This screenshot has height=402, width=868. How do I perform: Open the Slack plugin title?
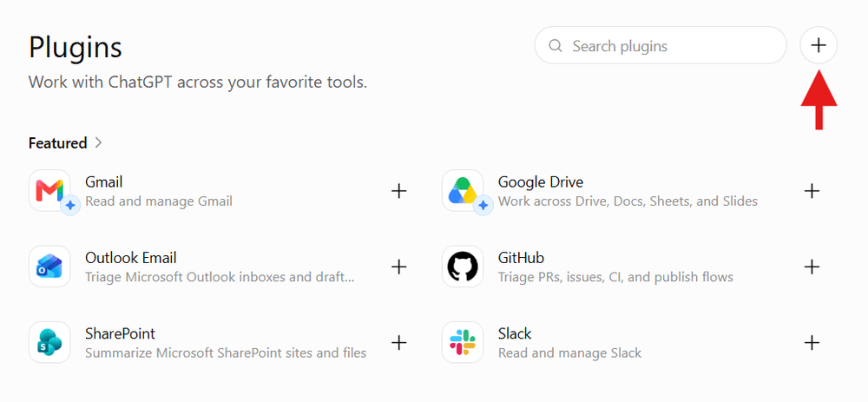point(515,333)
